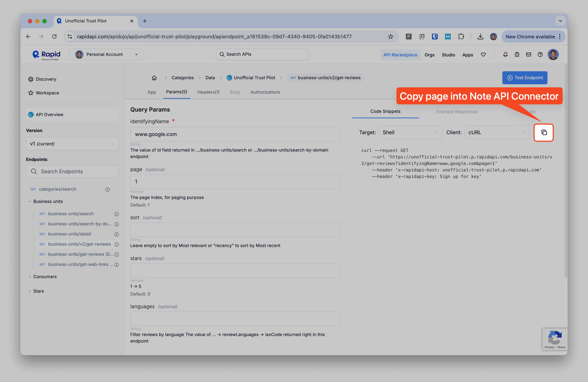
Task: Click the Search Endpoints field
Action: 72,171
